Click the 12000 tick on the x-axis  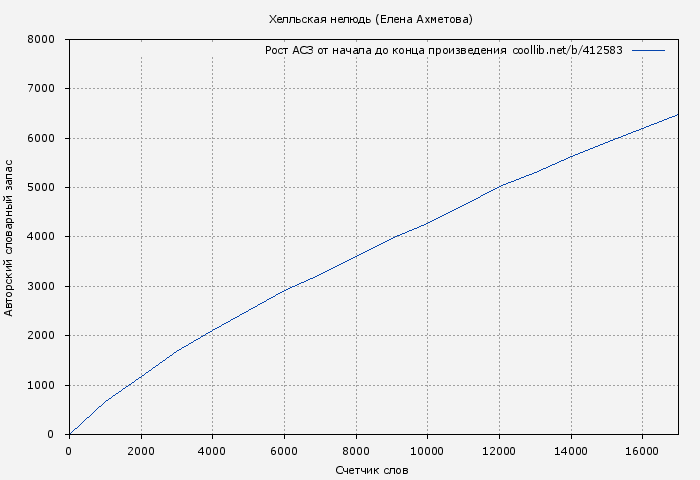[x=498, y=450]
